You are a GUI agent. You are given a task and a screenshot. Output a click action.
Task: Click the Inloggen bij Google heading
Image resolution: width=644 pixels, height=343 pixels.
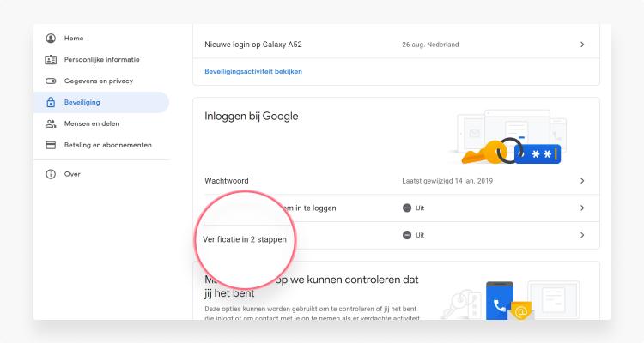[x=252, y=116]
